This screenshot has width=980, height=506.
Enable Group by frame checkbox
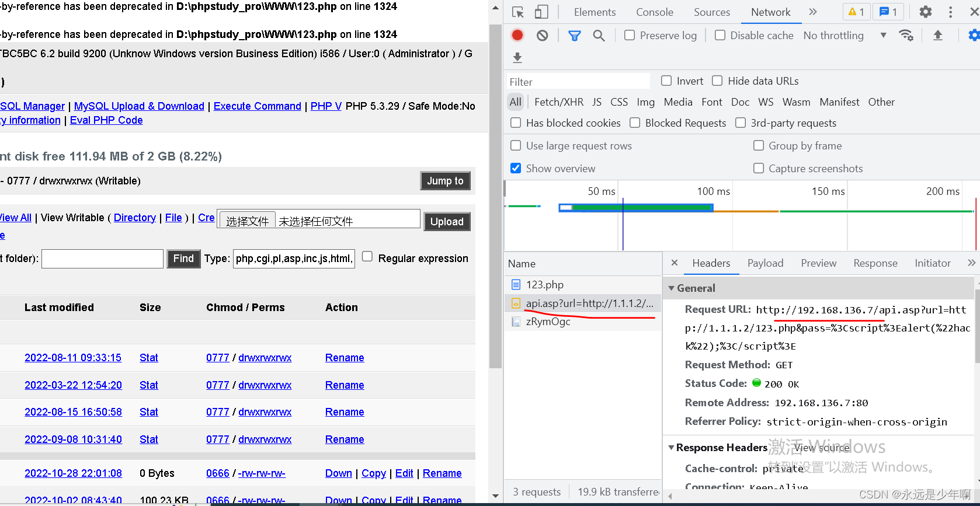pyautogui.click(x=759, y=146)
